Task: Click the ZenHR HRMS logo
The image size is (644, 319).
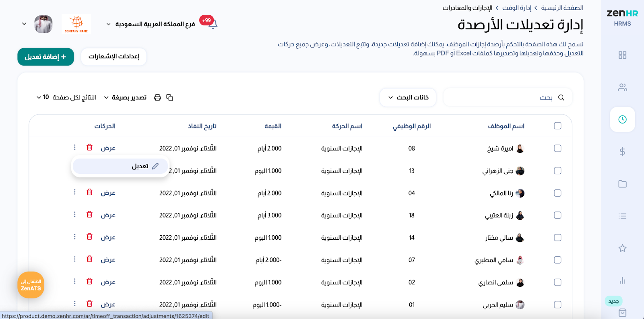Action: 622,17
